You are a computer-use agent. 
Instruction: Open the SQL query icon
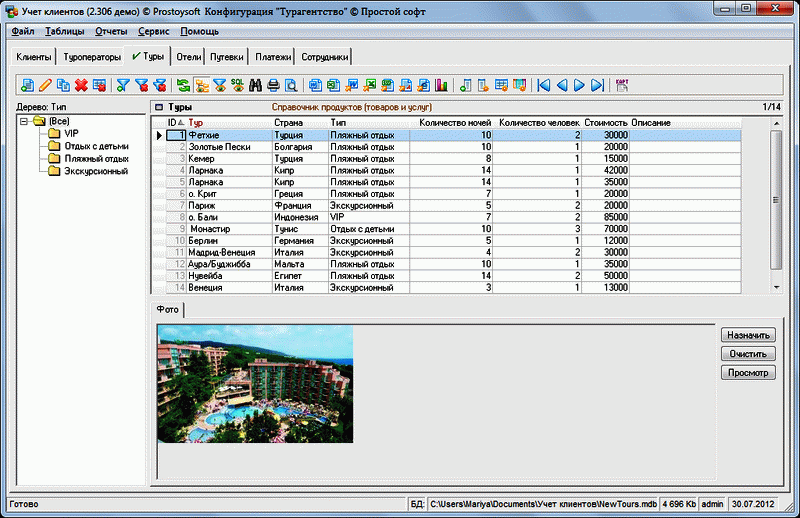pos(237,85)
